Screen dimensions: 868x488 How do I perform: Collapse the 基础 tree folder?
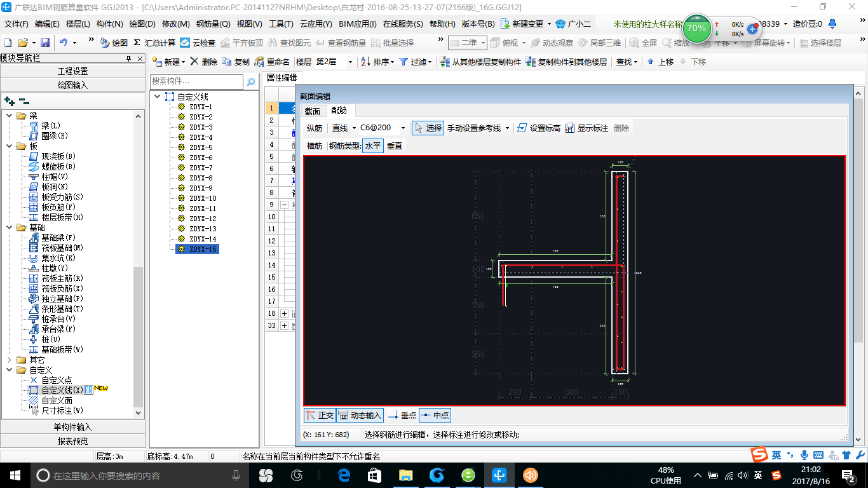[x=10, y=227]
